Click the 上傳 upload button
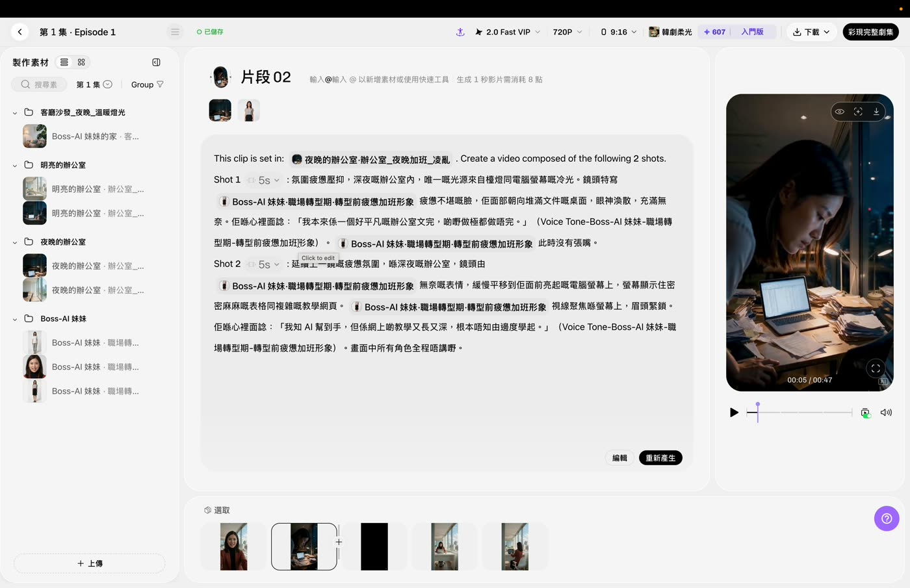This screenshot has height=588, width=910. point(90,563)
